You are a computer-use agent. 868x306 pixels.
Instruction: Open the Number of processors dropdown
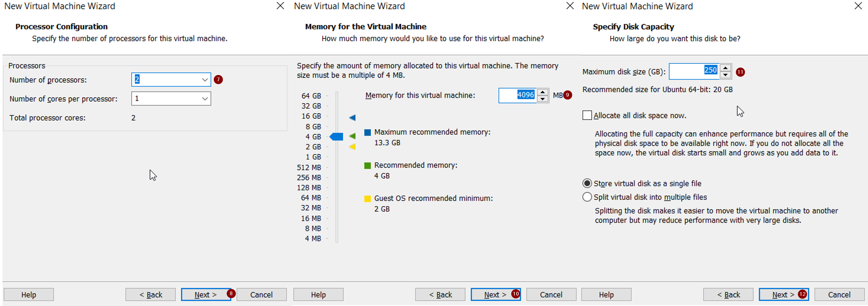coord(205,80)
